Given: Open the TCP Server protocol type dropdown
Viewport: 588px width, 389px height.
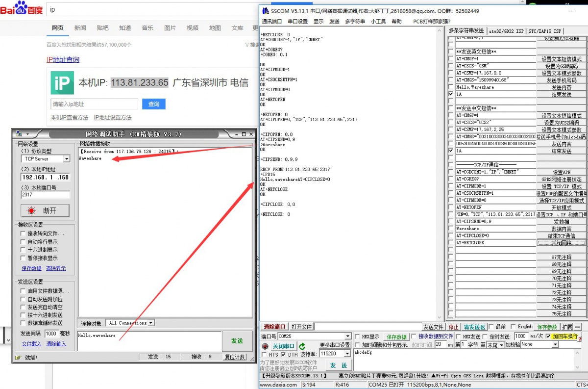Looking at the screenshot, I should tap(67, 159).
